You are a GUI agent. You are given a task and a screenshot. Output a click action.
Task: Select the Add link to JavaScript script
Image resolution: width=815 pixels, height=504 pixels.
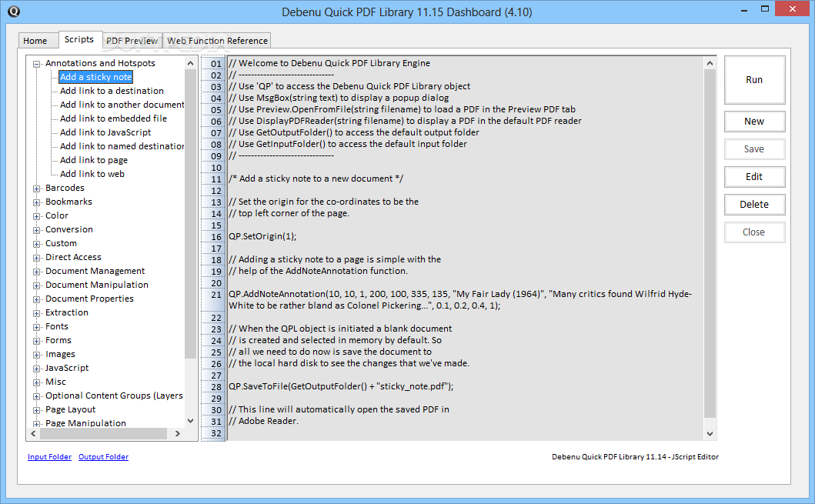[x=104, y=132]
